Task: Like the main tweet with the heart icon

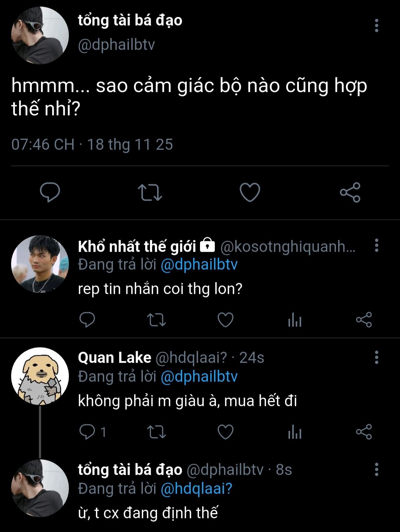Action: pos(250,192)
